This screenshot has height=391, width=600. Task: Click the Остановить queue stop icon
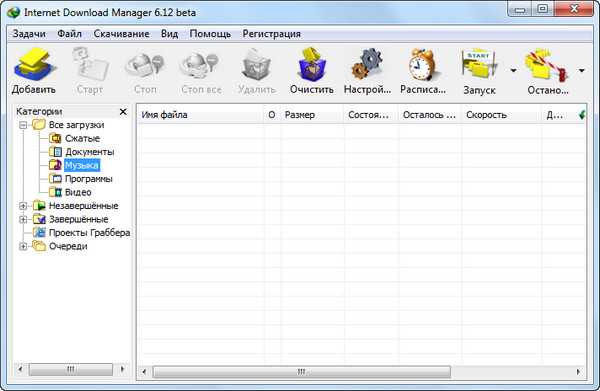(x=547, y=65)
